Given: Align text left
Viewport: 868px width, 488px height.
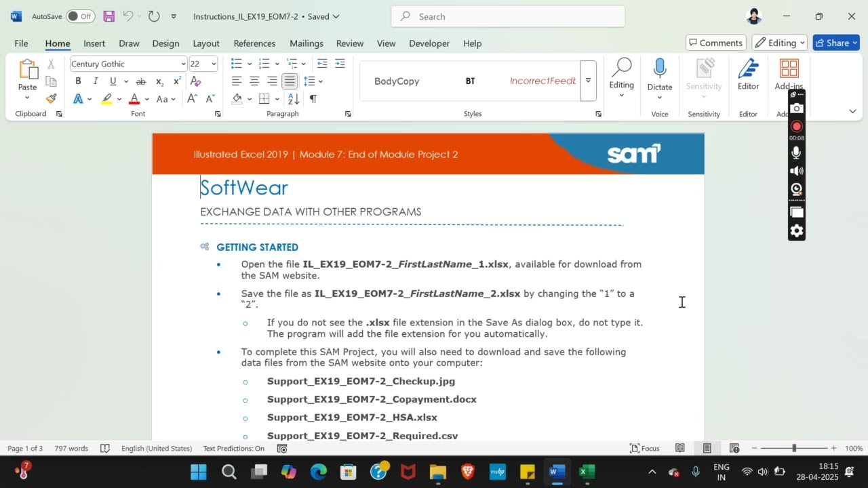Looking at the screenshot, I should (237, 81).
